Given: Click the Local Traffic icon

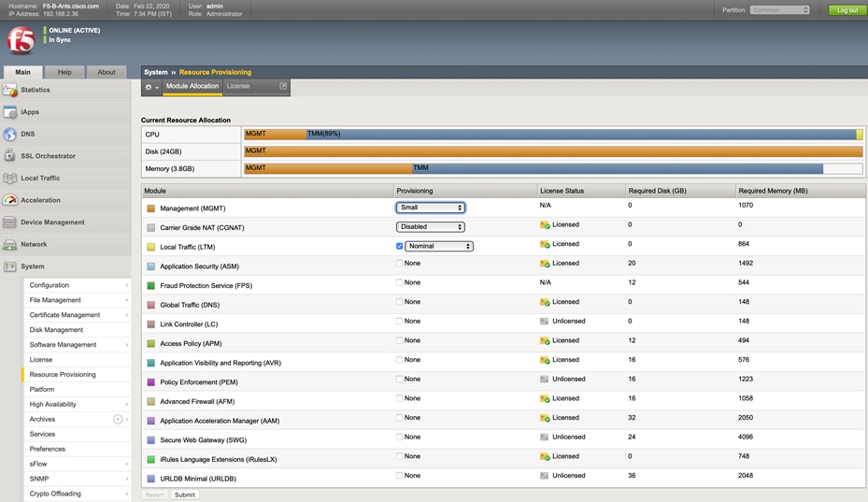Looking at the screenshot, I should [x=10, y=178].
